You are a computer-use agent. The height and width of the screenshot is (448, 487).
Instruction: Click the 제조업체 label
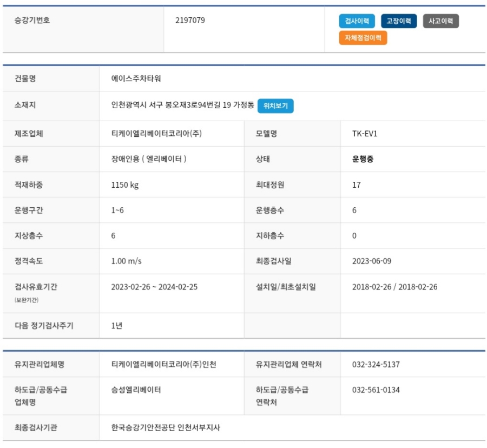coord(29,134)
